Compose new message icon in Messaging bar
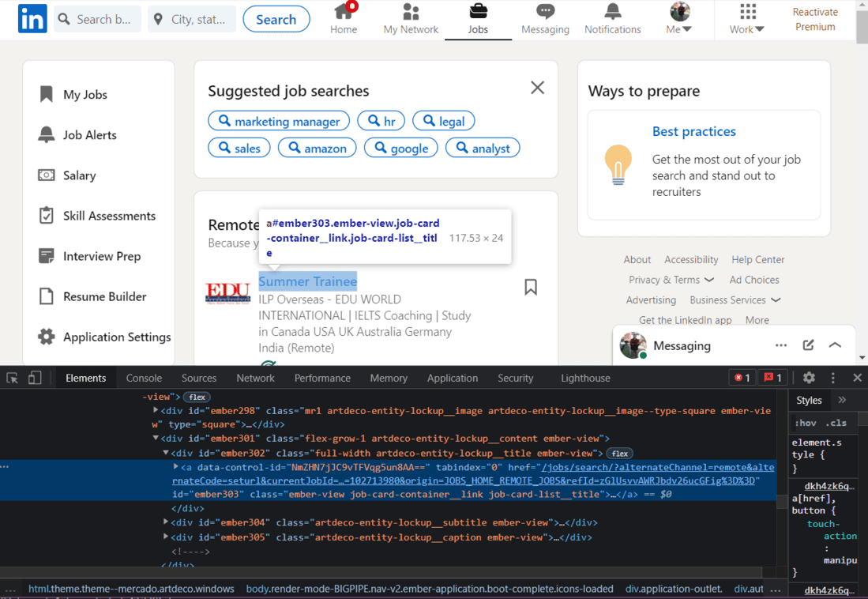Image resolution: width=868 pixels, height=599 pixels. pyautogui.click(x=808, y=345)
